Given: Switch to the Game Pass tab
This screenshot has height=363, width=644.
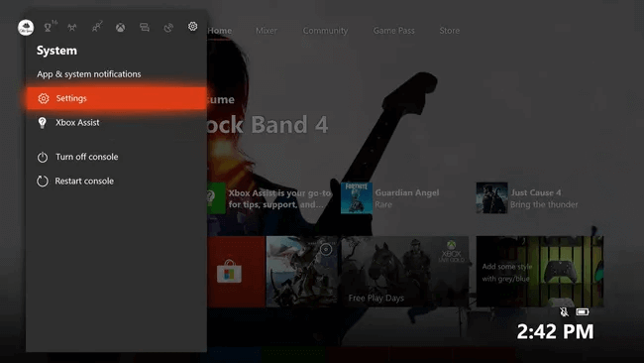Looking at the screenshot, I should 393,31.
